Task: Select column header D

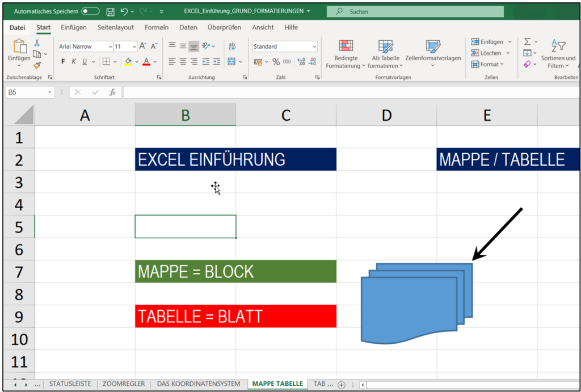Action: pyautogui.click(x=386, y=116)
